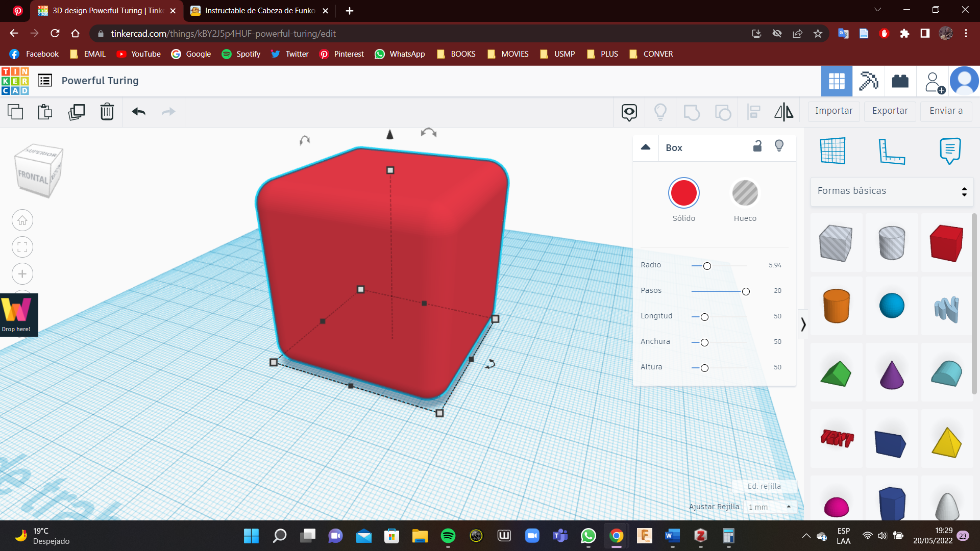This screenshot has height=551, width=980.
Task: Fit all shapes in view
Action: pyautogui.click(x=22, y=247)
